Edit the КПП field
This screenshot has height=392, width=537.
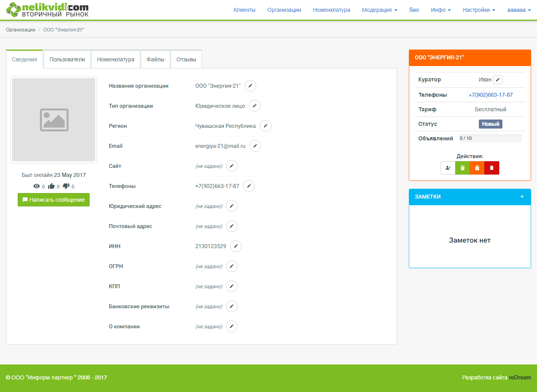coord(232,286)
